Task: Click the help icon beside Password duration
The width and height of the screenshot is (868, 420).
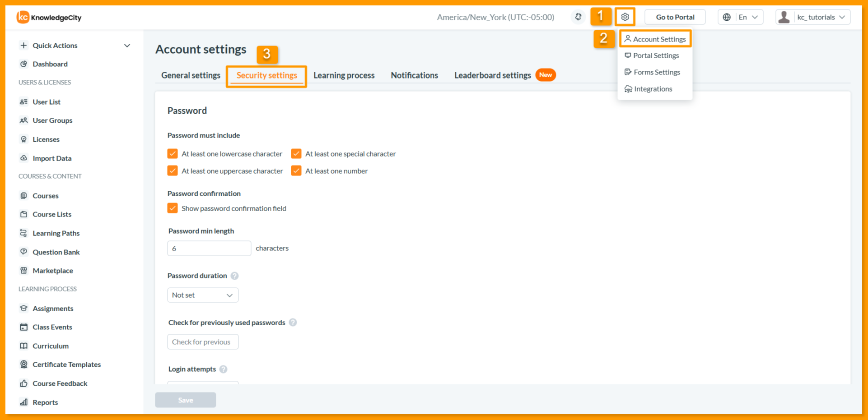Action: 234,276
